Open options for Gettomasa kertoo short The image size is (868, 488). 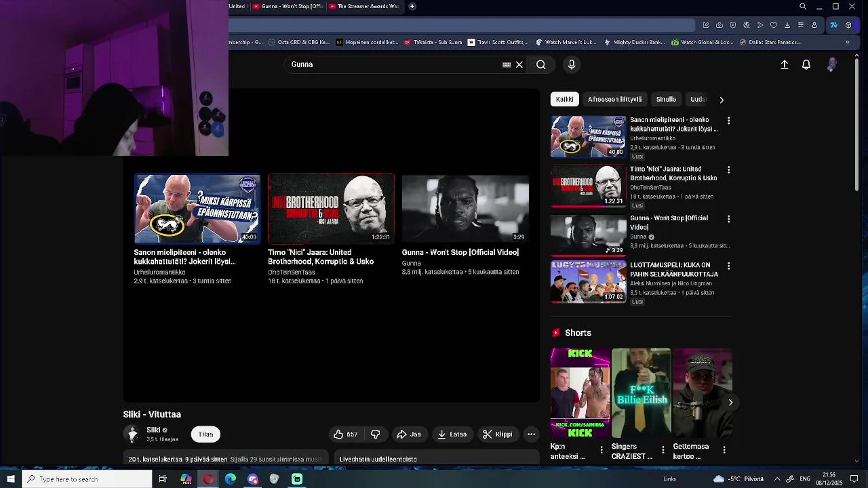pos(724,450)
